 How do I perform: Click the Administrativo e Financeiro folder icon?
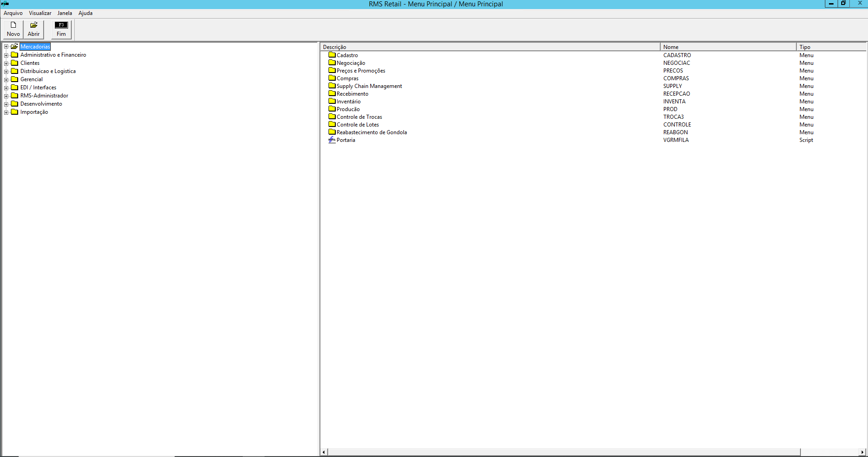(x=15, y=55)
